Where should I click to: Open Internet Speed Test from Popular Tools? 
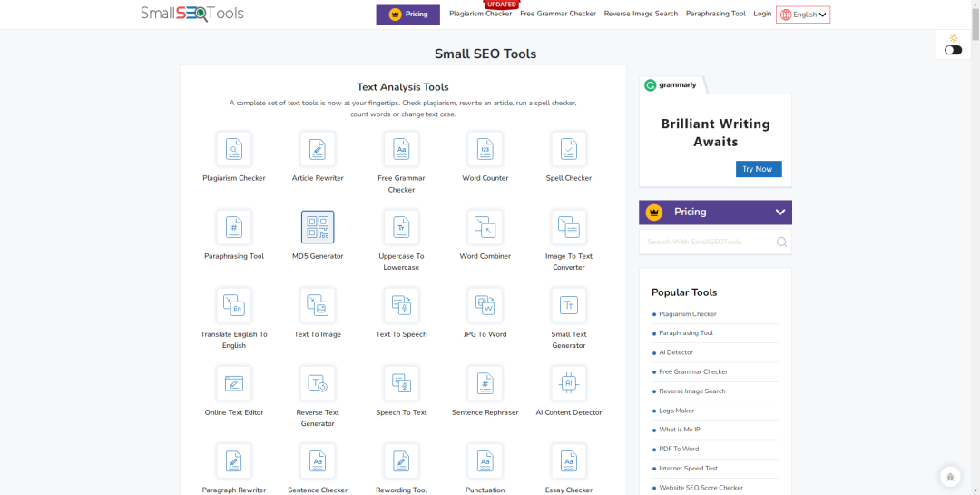688,469
